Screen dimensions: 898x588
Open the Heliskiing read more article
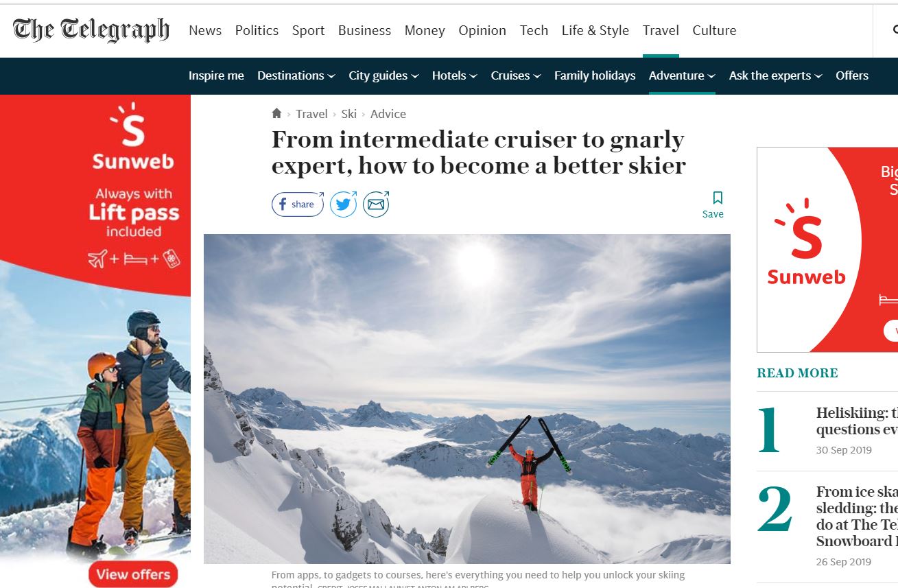[857, 421]
